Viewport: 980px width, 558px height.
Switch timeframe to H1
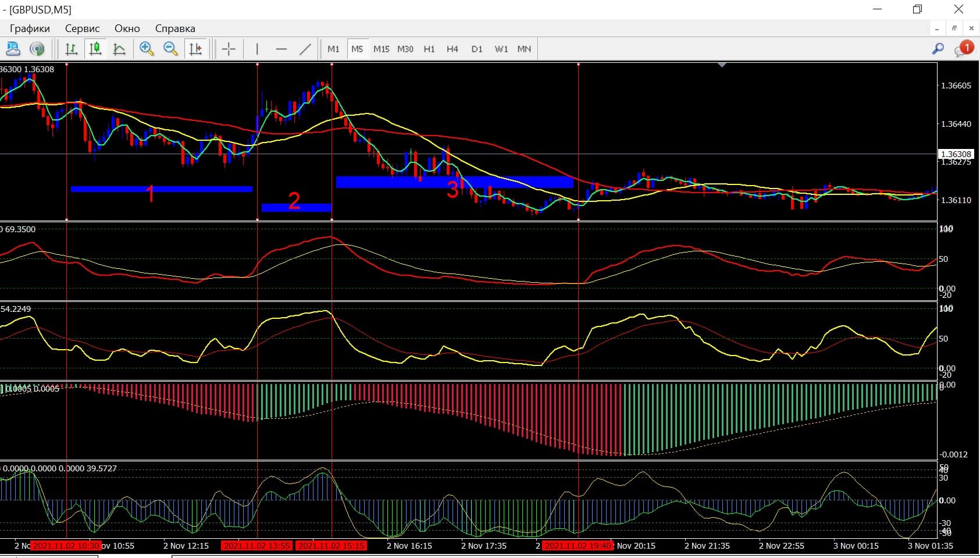pos(429,49)
